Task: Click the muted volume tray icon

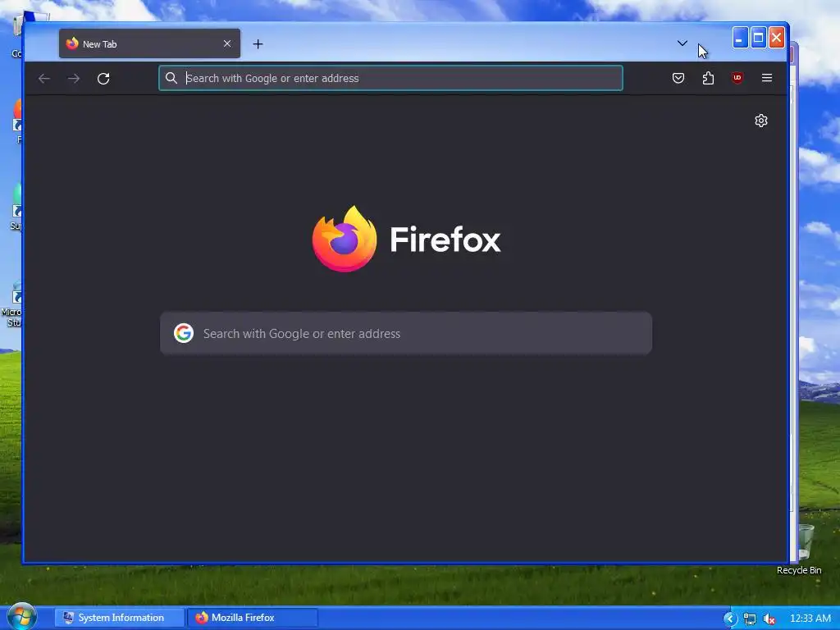Action: [x=769, y=619]
